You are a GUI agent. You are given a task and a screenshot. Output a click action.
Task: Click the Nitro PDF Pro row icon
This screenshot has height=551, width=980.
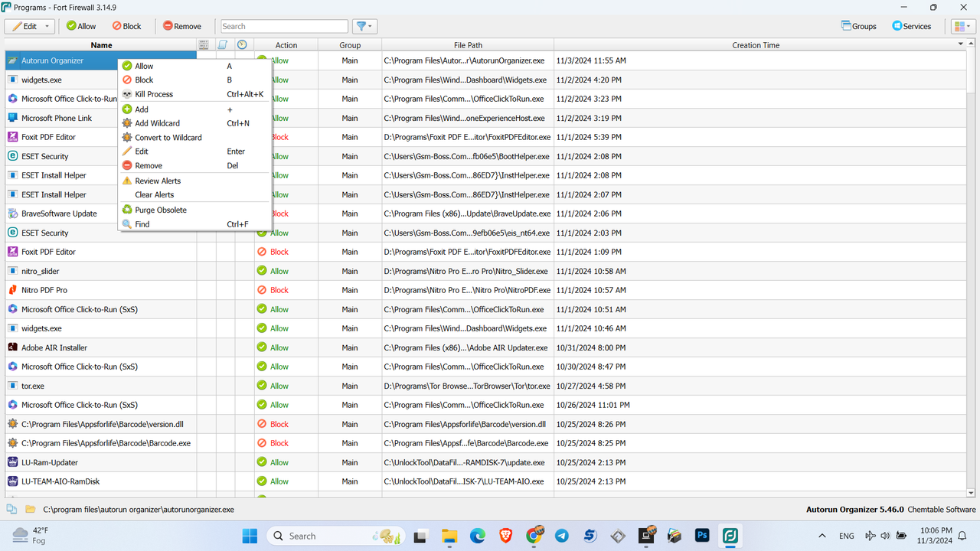point(12,290)
